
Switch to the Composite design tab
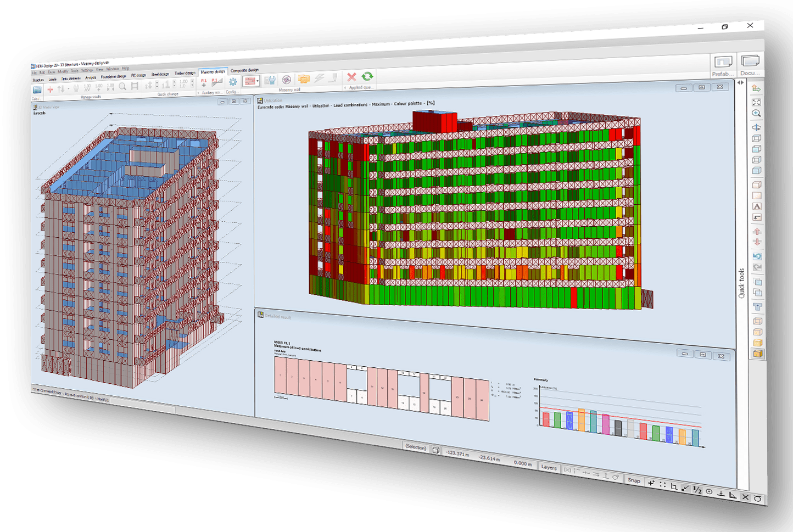(245, 70)
